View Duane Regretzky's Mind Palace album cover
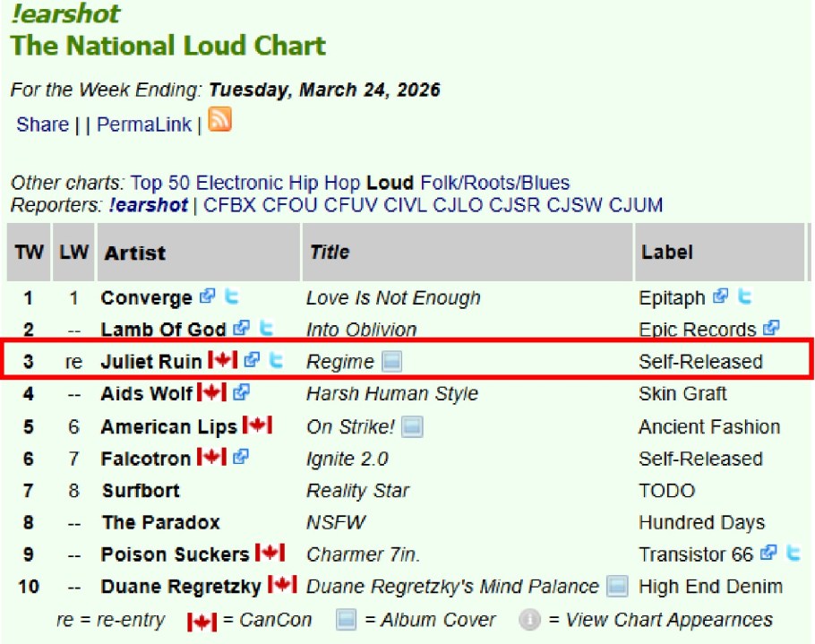815x644 pixels. (616, 587)
